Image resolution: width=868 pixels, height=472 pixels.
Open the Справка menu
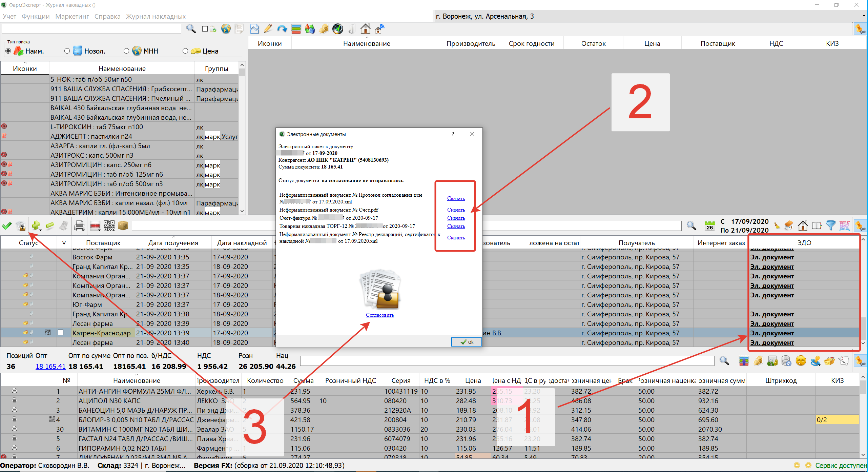click(x=107, y=16)
